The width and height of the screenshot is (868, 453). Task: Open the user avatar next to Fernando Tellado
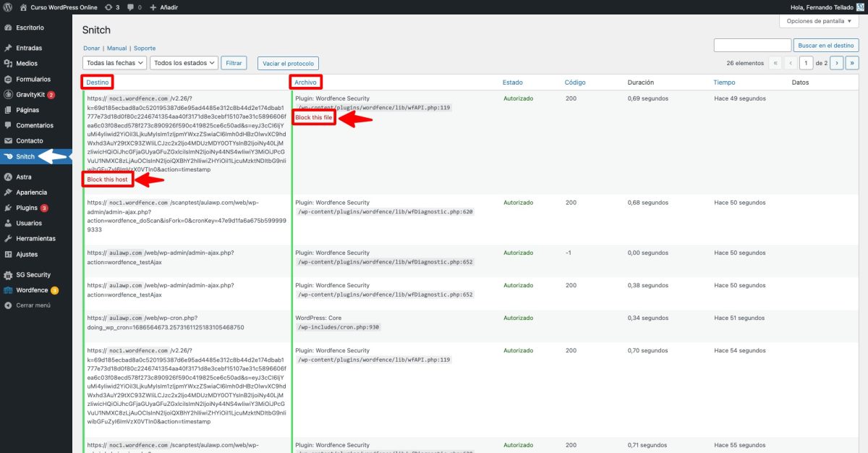860,7
